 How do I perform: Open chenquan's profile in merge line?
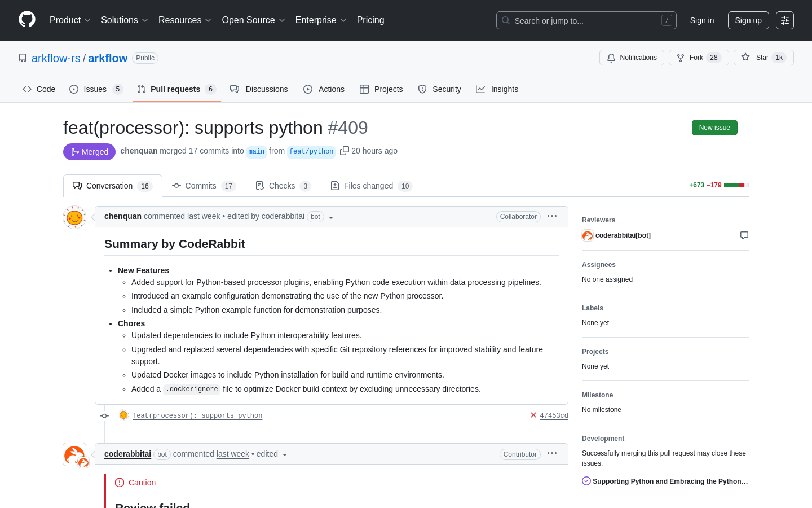139,151
